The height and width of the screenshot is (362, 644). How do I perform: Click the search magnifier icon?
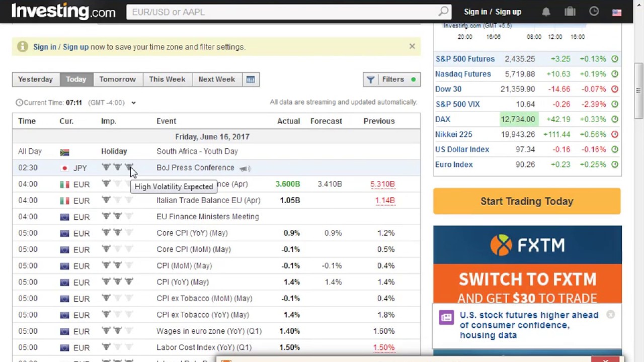[443, 11]
